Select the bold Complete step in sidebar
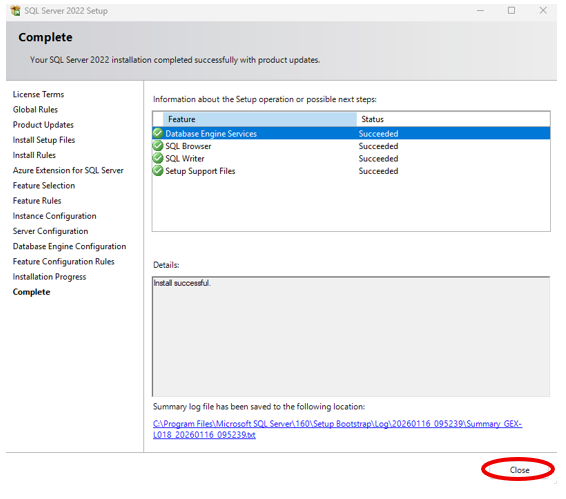The height and width of the screenshot is (499, 566). coord(31,292)
